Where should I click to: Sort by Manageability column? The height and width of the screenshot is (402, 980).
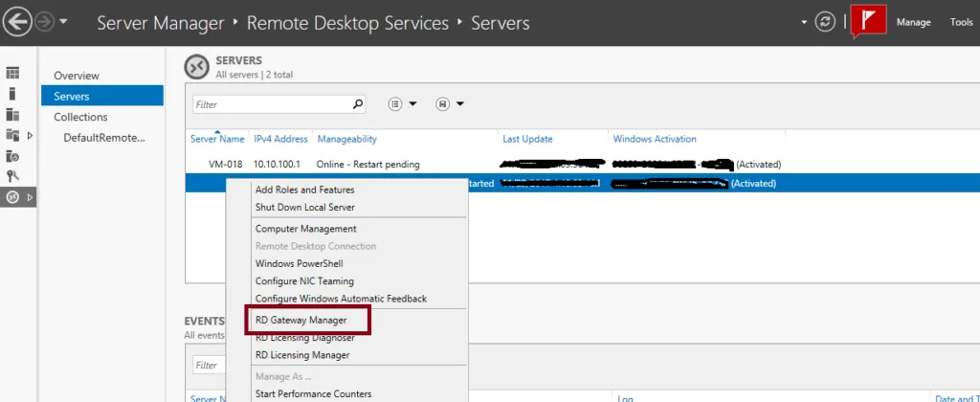pyautogui.click(x=346, y=139)
